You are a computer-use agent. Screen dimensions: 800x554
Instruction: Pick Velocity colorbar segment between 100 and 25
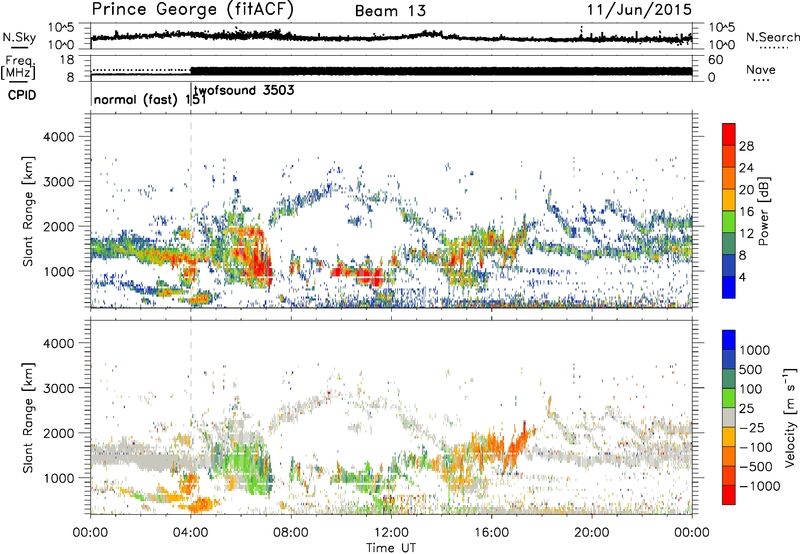coord(729,398)
